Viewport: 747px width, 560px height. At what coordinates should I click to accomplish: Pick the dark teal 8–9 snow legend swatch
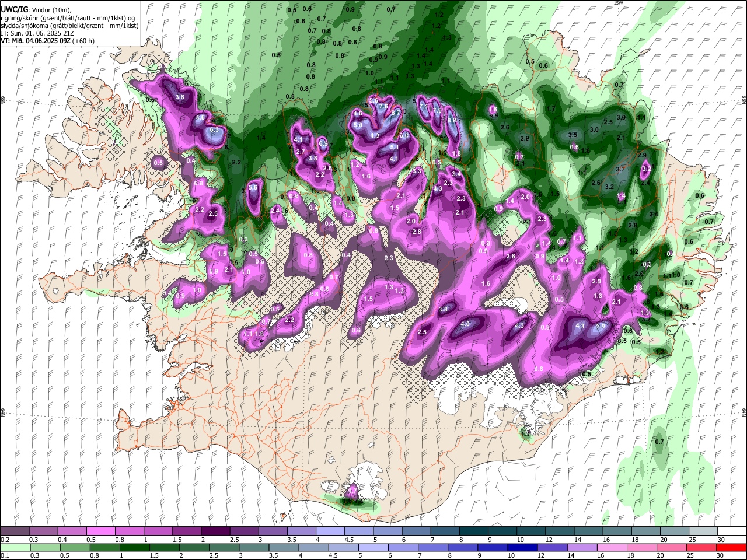coord(474,531)
